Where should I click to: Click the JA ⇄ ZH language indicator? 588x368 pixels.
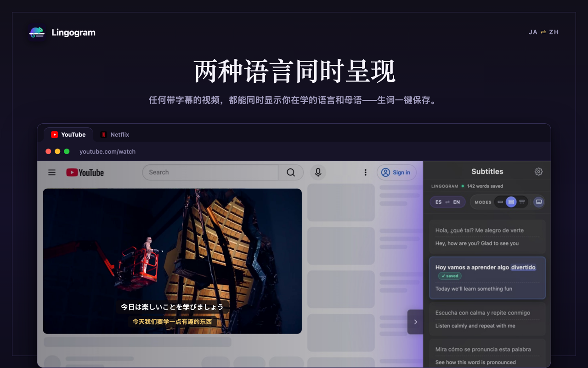544,32
